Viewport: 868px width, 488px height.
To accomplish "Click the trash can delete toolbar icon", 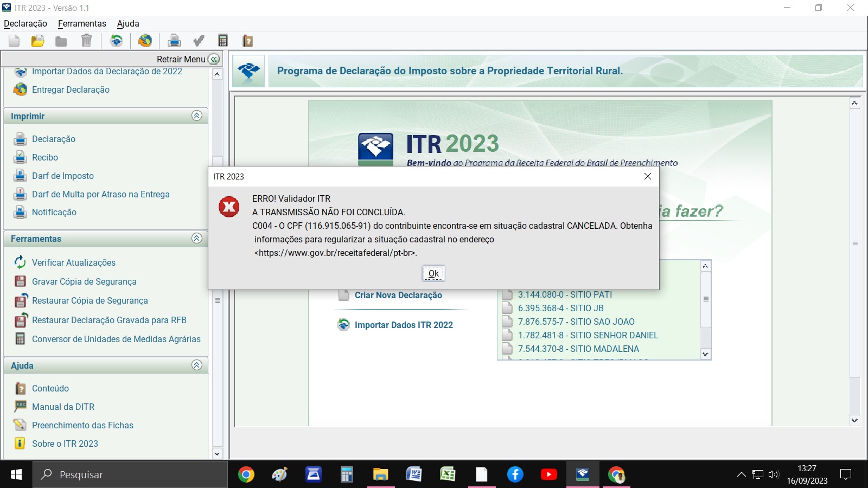I will tap(86, 41).
